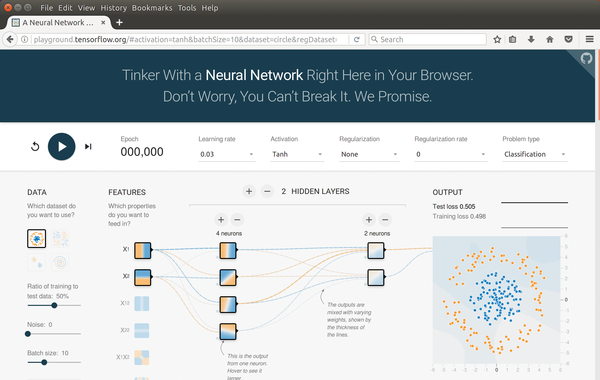Screen dimensions: 600x380
Task: Start training with the play button
Action: click(x=61, y=147)
